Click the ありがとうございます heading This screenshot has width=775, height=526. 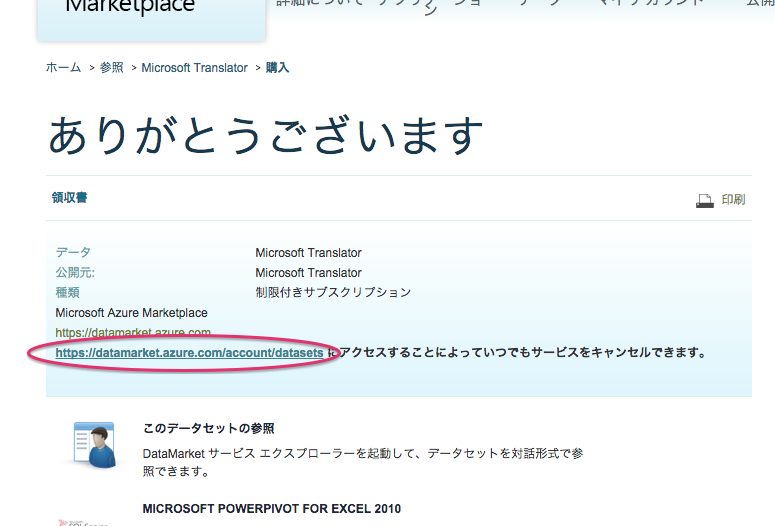266,135
